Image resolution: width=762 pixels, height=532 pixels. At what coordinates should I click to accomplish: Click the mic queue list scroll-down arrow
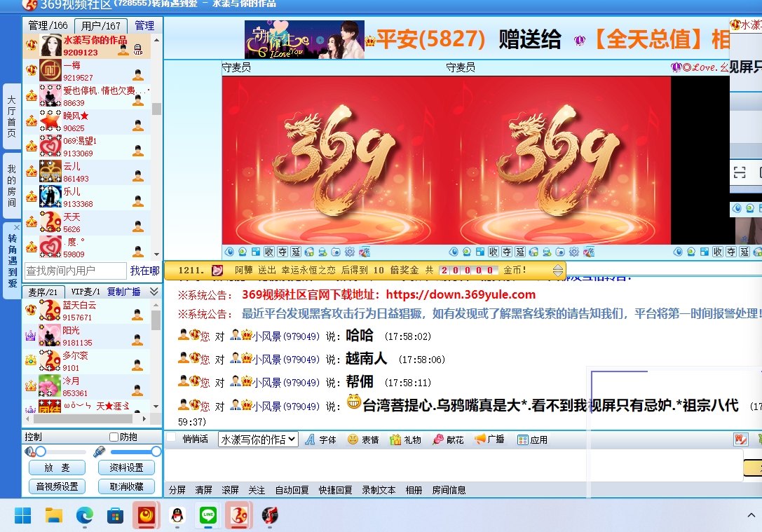156,406
